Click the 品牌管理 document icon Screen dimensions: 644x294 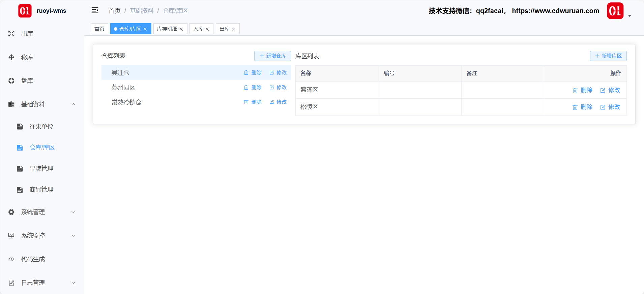20,169
